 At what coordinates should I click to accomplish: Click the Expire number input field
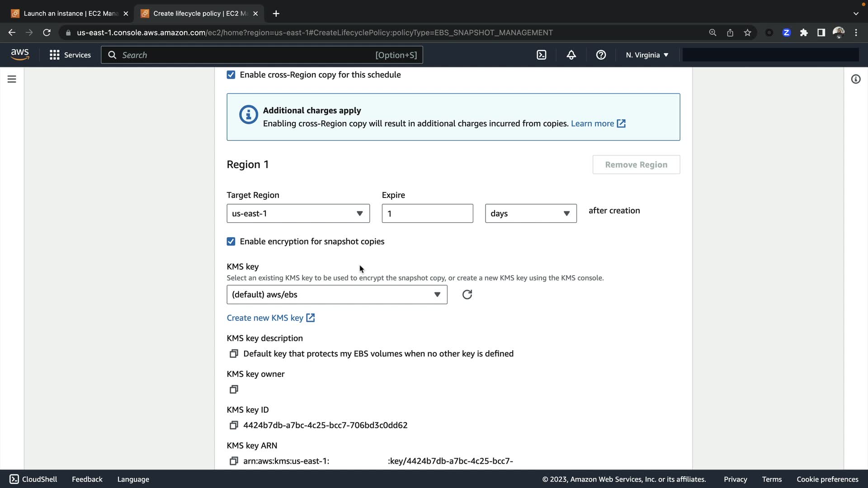[x=427, y=213]
